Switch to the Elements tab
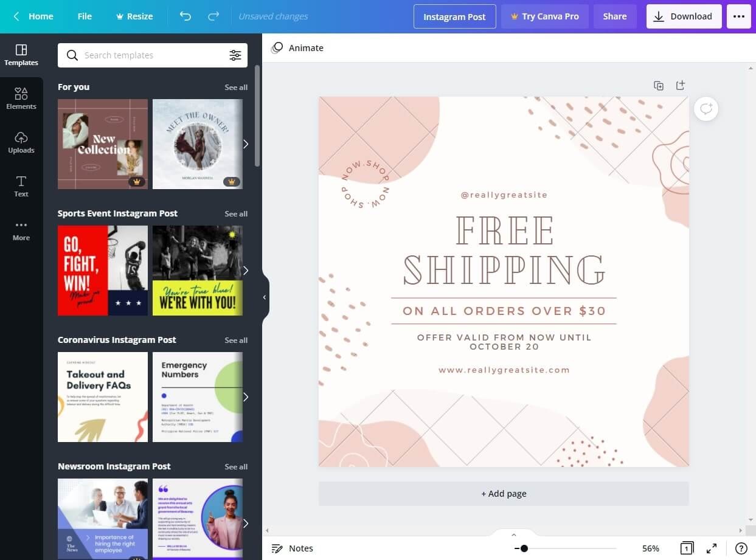The width and height of the screenshot is (756, 560). tap(21, 99)
